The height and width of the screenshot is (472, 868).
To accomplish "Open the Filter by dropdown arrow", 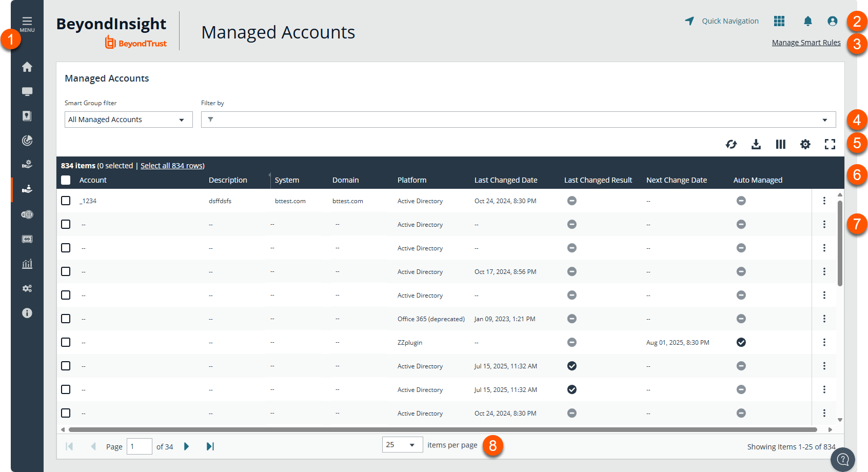I will [x=825, y=120].
